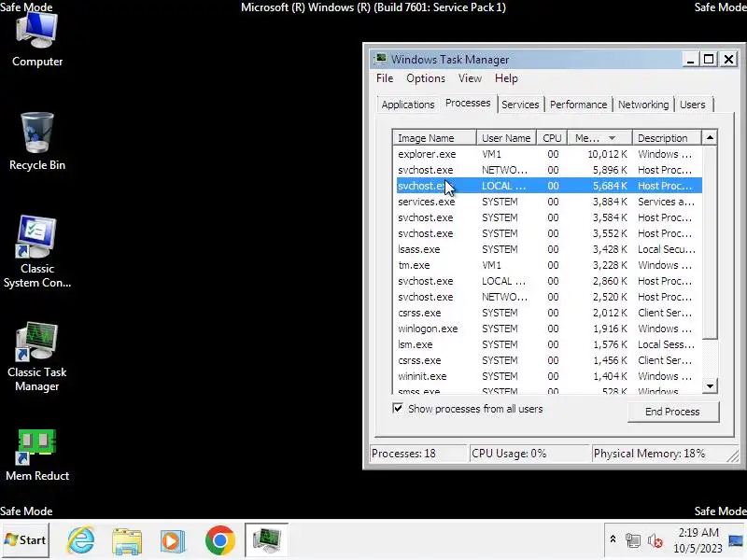Select csrss.exe row using 2,012 K

[548, 313]
